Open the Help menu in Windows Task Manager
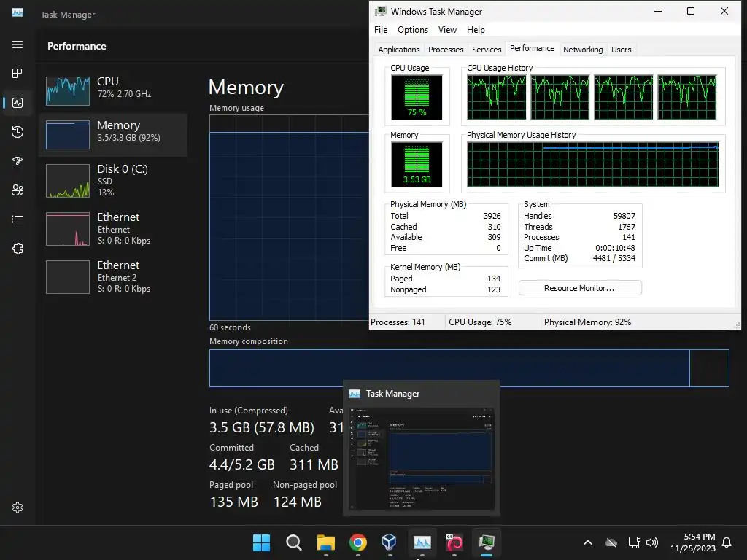The height and width of the screenshot is (560, 747). click(x=476, y=29)
